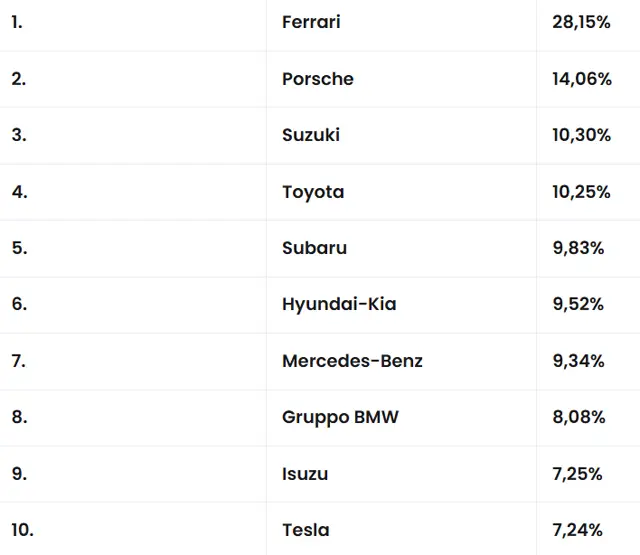The height and width of the screenshot is (555, 640).
Task: Select the Hyundai-Kia brand cell
Action: tap(339, 304)
